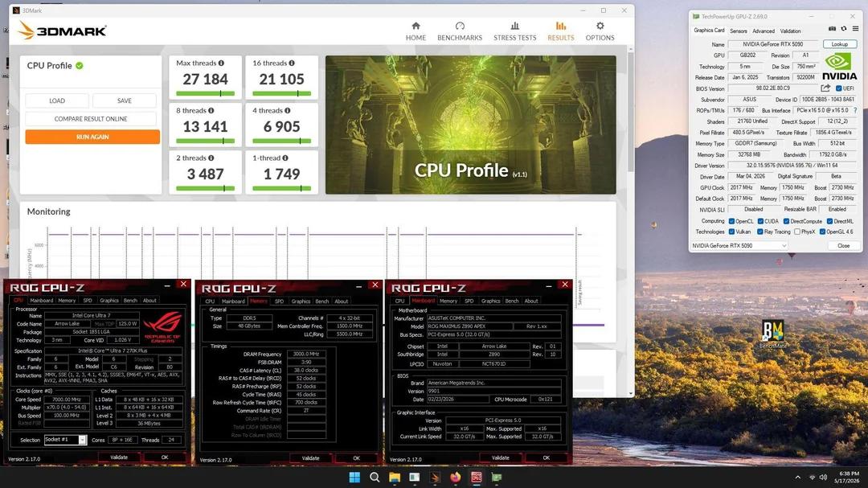Click the Bus Interface question mark
868x488 pixels.
[855, 110]
